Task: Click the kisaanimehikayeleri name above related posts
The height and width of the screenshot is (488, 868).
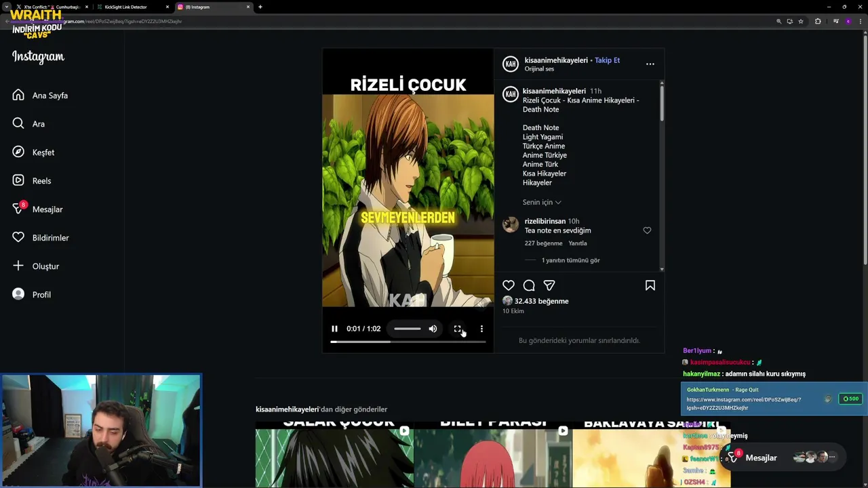Action: [287, 409]
